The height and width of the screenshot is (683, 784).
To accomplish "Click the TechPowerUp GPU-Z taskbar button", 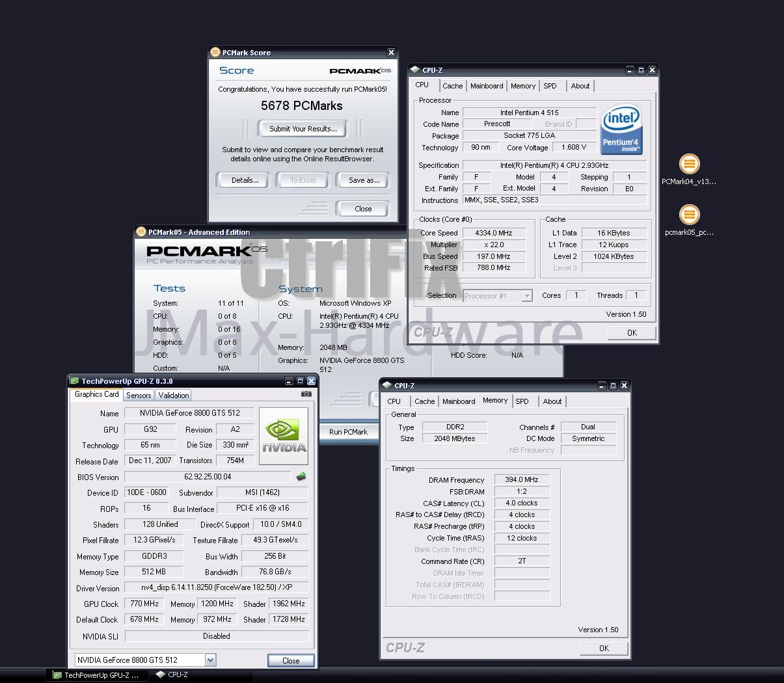I will tap(98, 675).
